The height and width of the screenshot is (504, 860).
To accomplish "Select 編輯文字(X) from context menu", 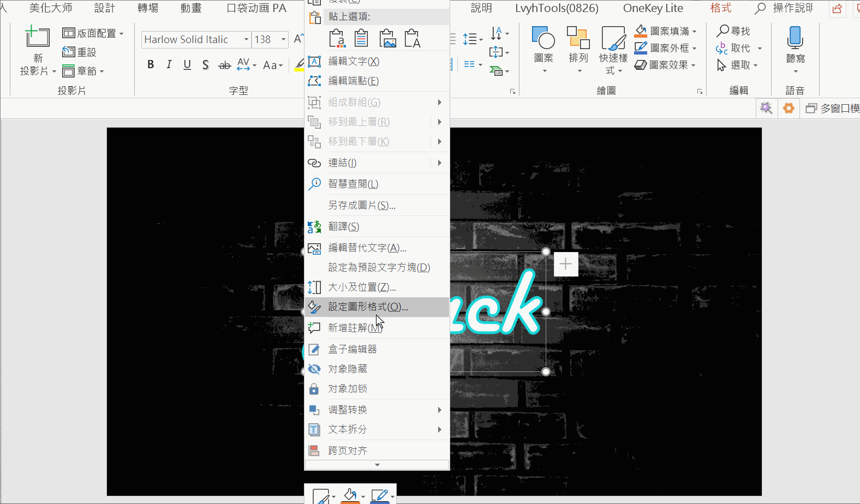I will point(377,61).
